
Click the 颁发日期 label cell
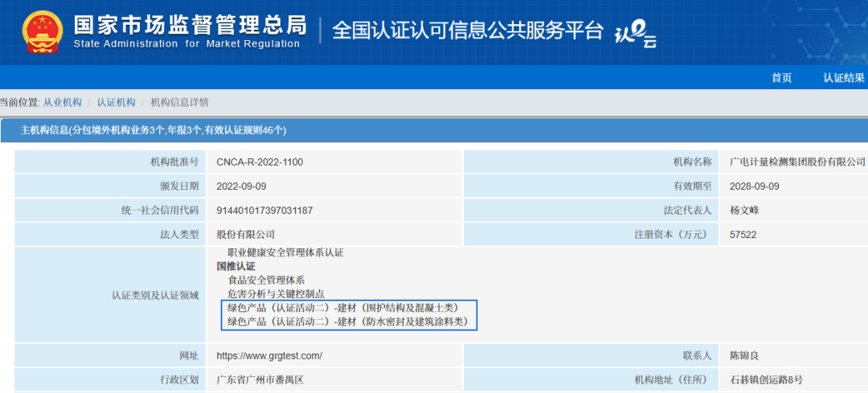(109, 186)
